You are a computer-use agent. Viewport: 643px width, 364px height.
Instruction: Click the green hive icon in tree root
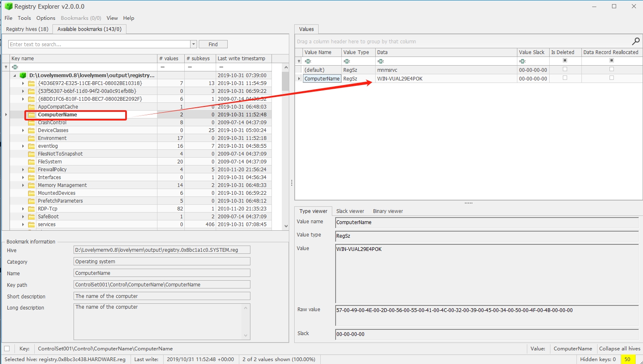[23, 76]
